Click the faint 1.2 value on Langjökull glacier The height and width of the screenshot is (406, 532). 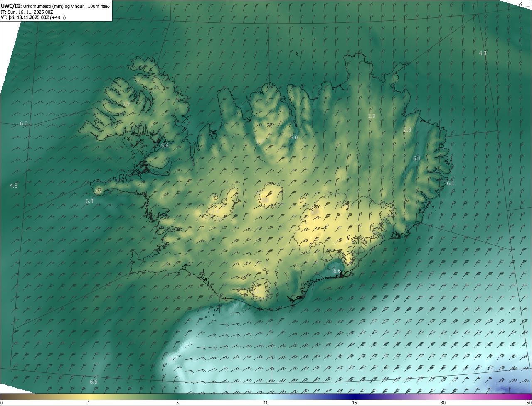216,210
